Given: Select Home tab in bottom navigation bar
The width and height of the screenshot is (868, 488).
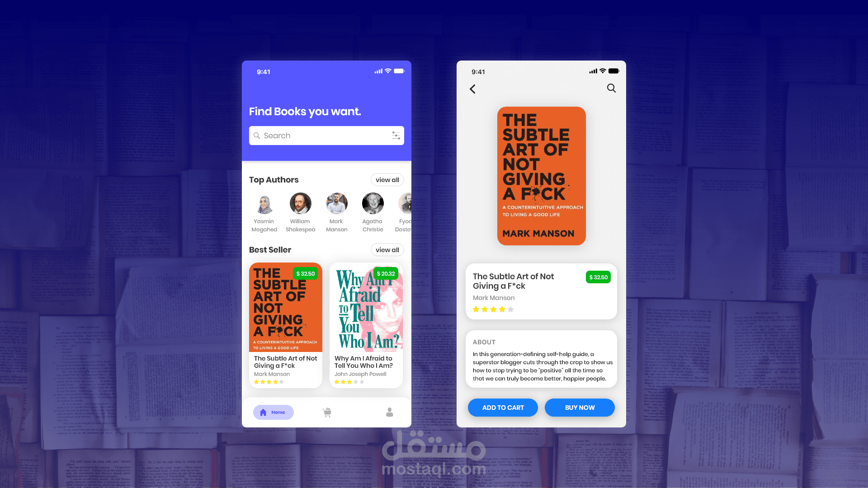Looking at the screenshot, I should (273, 412).
